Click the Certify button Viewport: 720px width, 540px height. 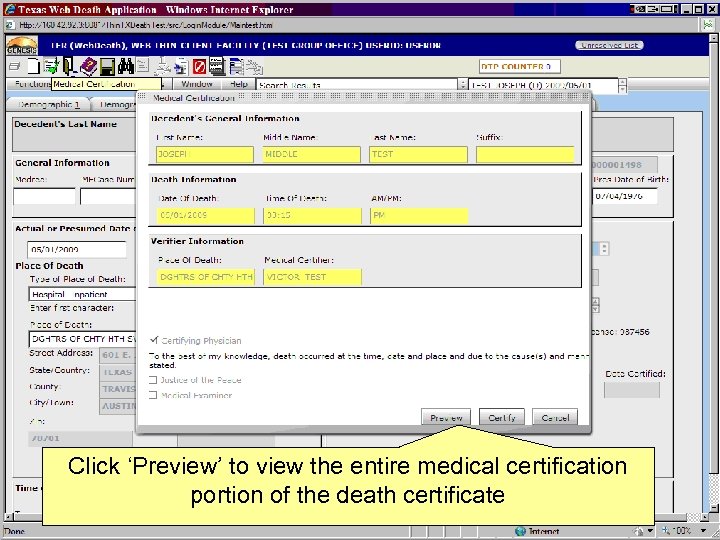pos(501,417)
